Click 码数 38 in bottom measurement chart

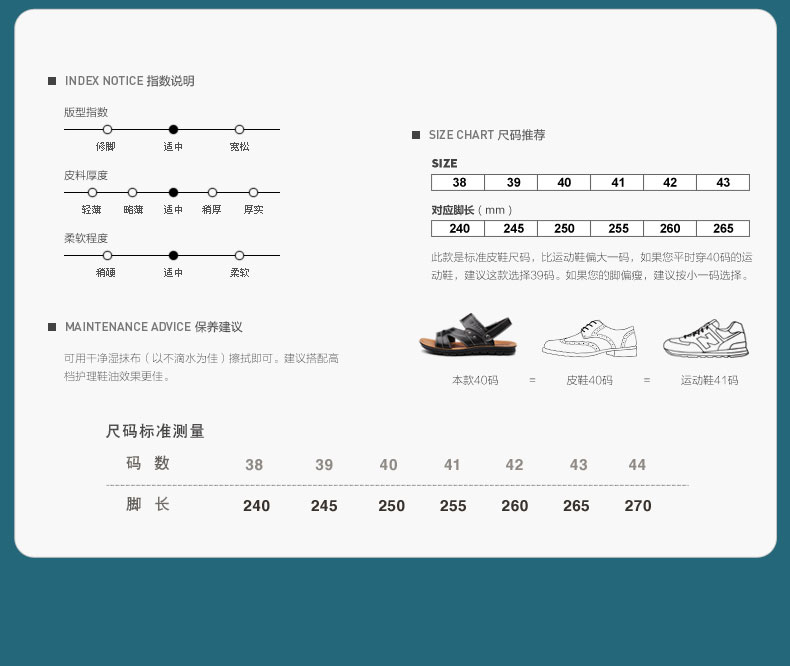[x=254, y=464]
